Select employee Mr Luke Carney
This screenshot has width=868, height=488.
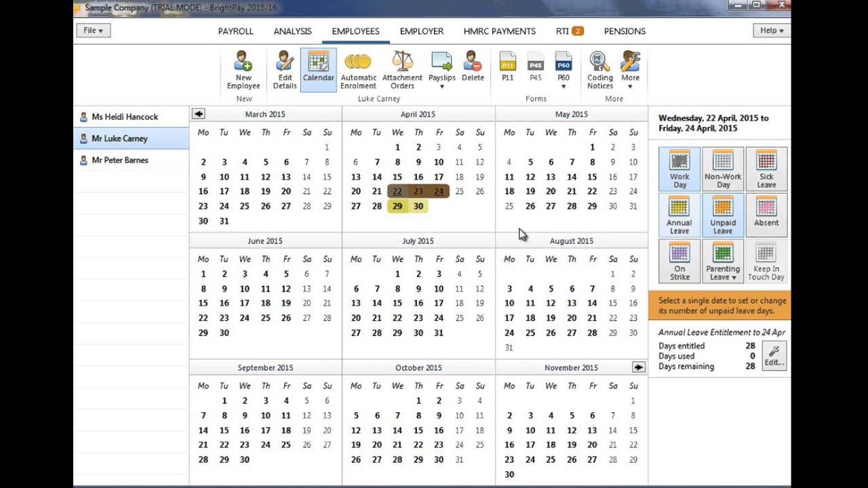click(x=131, y=138)
